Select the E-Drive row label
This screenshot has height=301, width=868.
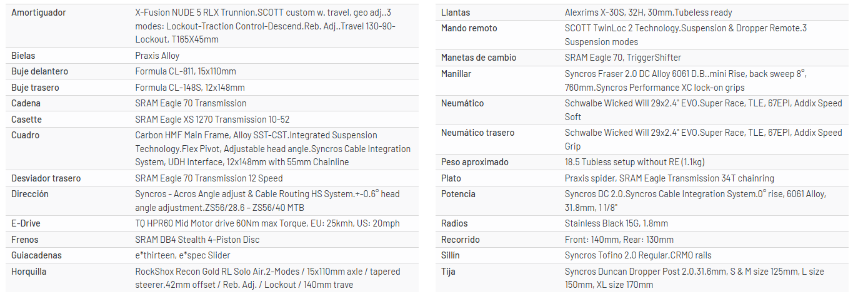pos(26,223)
